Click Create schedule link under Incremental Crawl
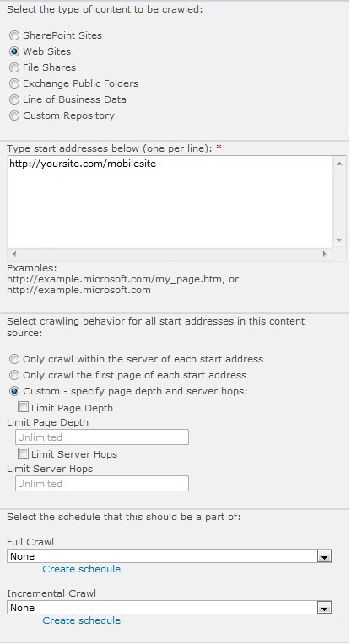Viewport: 351px width, 644px height. pos(81,620)
